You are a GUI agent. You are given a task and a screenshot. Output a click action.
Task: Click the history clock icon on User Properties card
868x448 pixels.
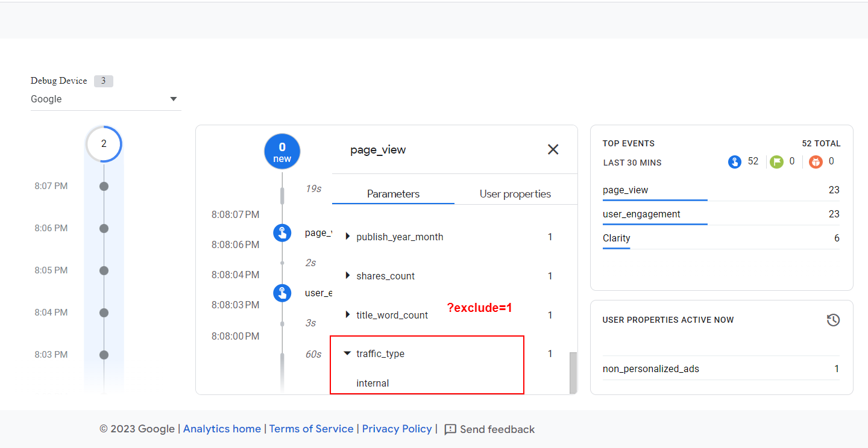point(833,320)
